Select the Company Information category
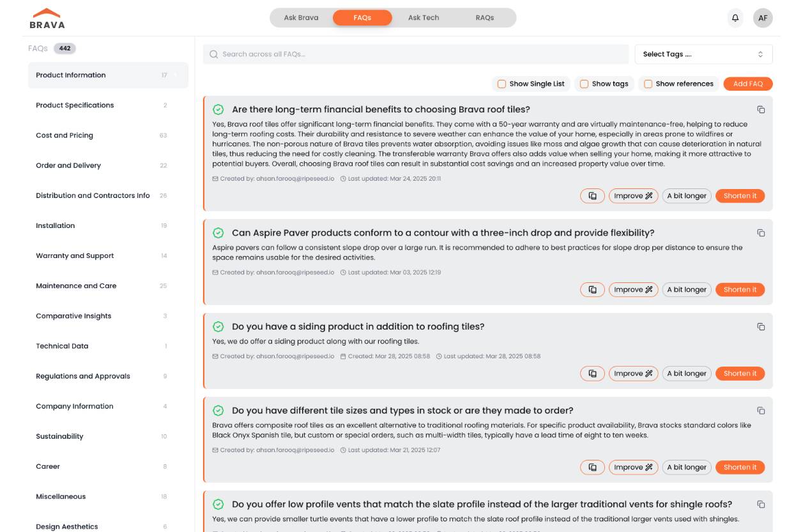The image size is (803, 532). [x=108, y=406]
